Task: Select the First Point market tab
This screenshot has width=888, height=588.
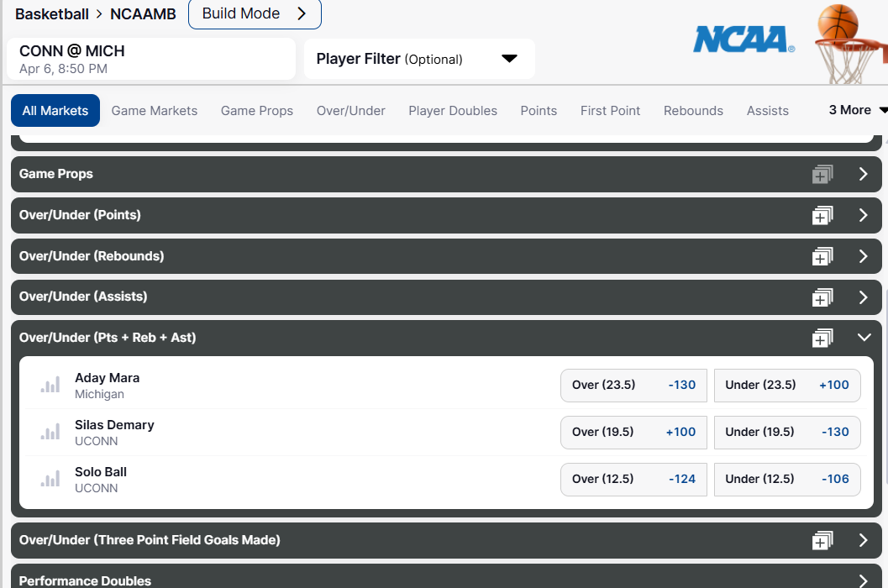Action: [610, 110]
